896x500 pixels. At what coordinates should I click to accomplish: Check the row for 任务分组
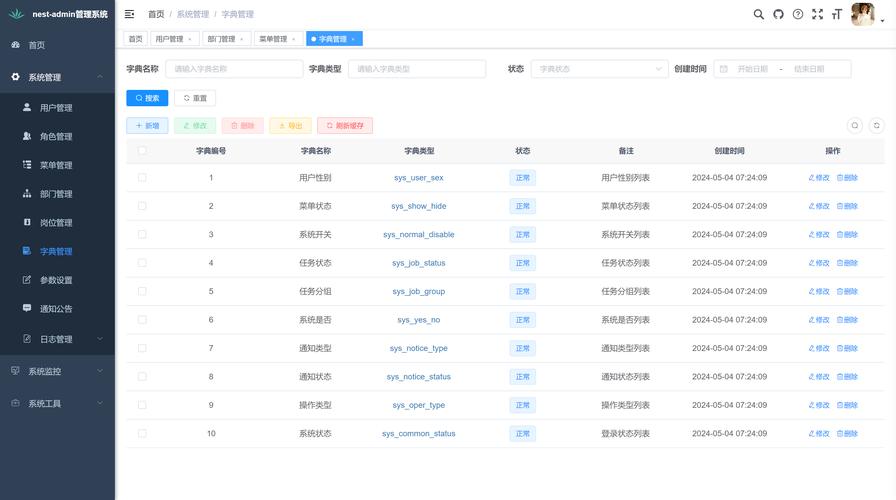[x=142, y=291]
